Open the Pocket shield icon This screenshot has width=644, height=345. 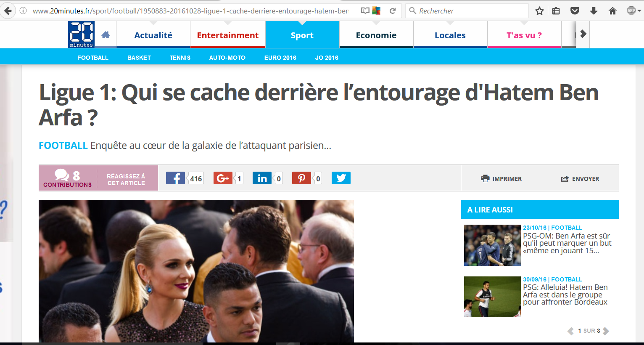[x=575, y=11]
